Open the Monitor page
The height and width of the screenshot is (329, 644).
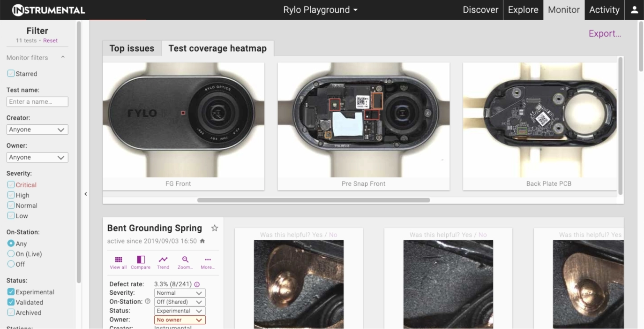click(564, 10)
